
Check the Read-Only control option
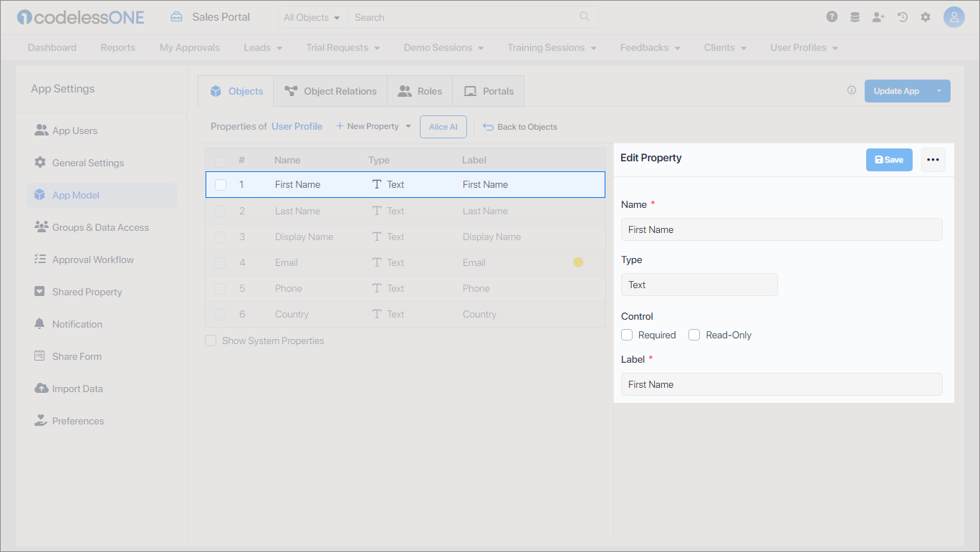(x=693, y=335)
